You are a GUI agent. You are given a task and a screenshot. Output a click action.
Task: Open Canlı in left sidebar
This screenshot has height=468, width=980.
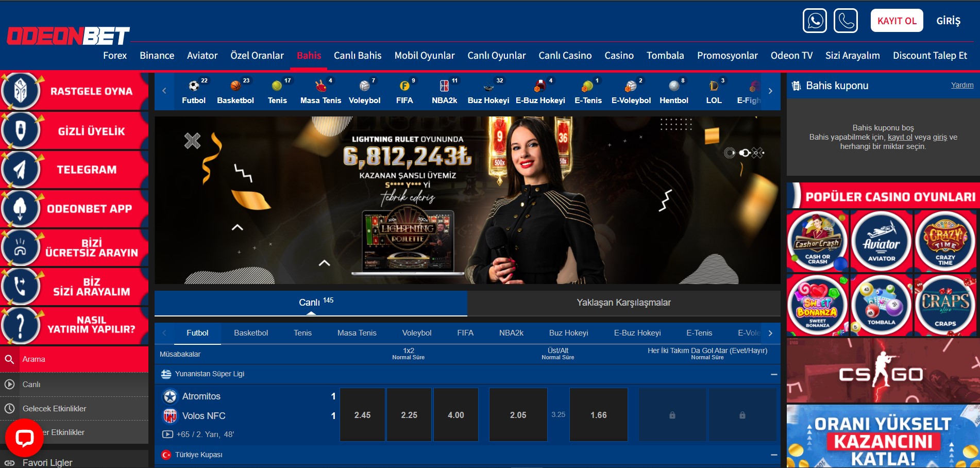(74, 385)
